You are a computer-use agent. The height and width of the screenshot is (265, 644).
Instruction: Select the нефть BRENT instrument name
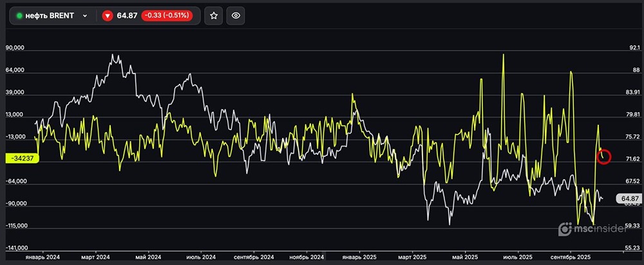pyautogui.click(x=51, y=15)
